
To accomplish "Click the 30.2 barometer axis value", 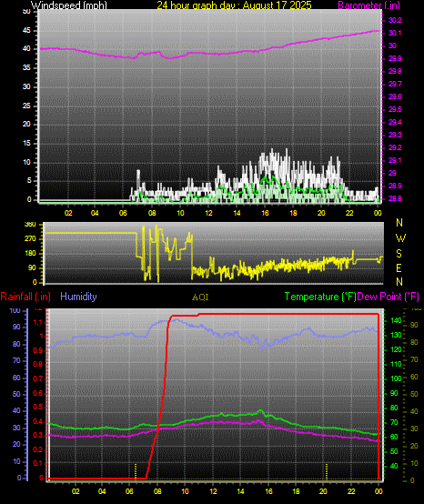I will point(395,20).
